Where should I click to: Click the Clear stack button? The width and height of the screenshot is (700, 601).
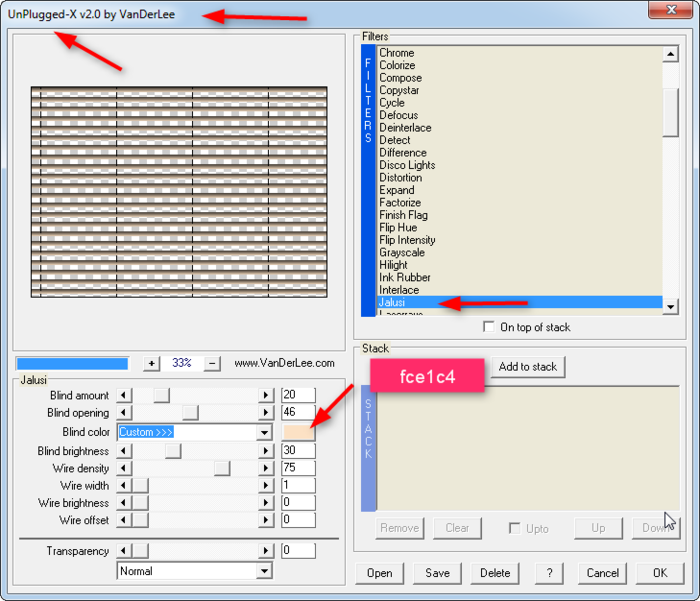(x=457, y=528)
